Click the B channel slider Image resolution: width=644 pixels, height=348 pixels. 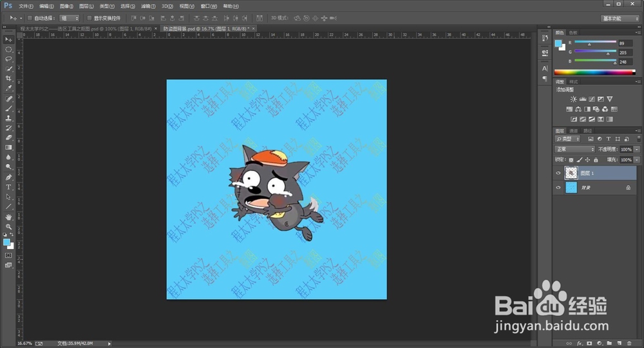596,60
